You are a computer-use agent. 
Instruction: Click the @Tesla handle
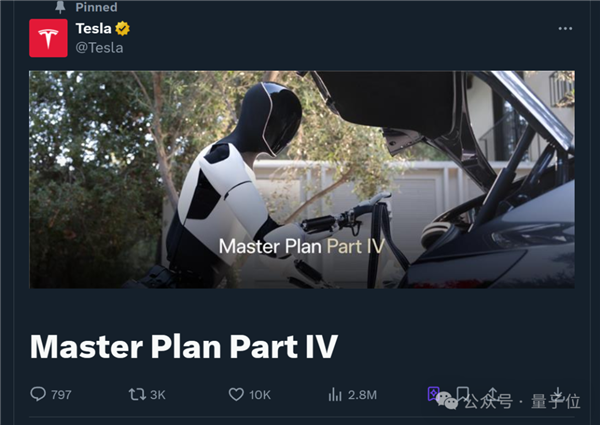point(99,47)
